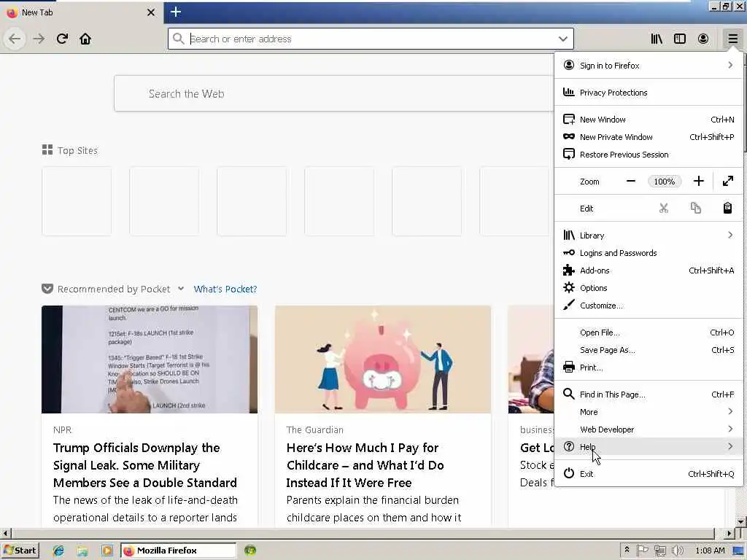This screenshot has width=747, height=560.
Task: Select Sign in to Firefox
Action: tap(649, 65)
